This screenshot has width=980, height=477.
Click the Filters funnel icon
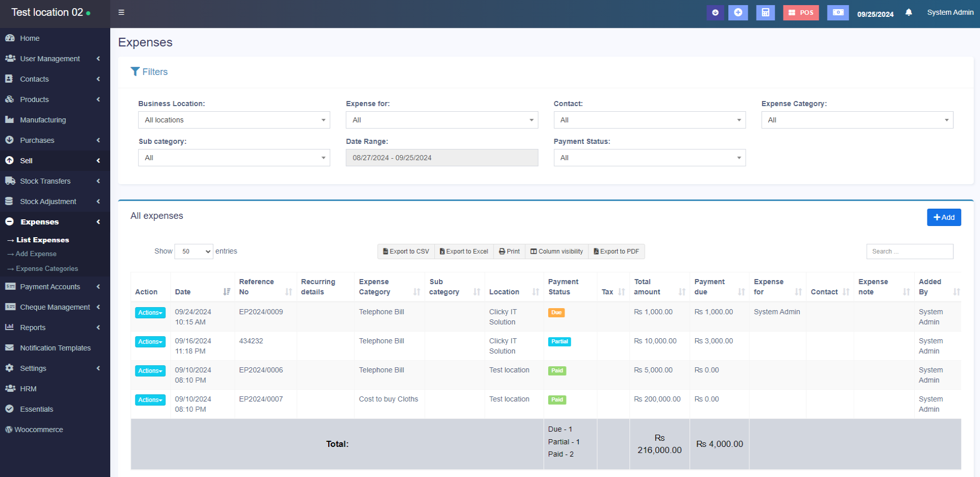pos(135,72)
